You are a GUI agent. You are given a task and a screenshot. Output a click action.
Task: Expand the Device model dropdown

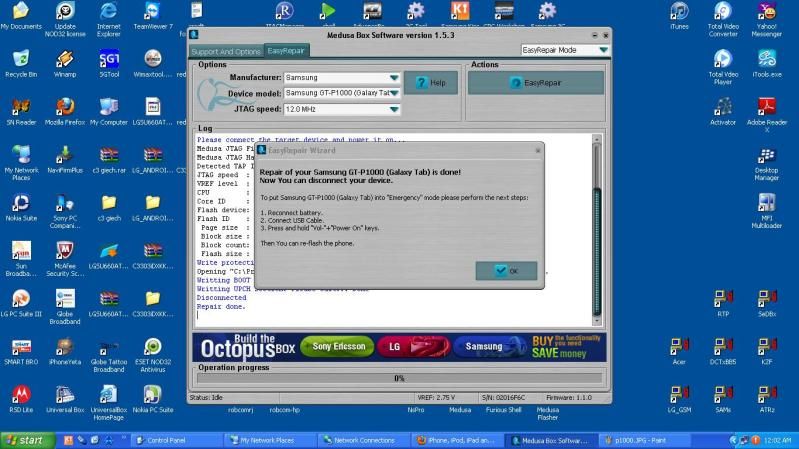point(394,93)
